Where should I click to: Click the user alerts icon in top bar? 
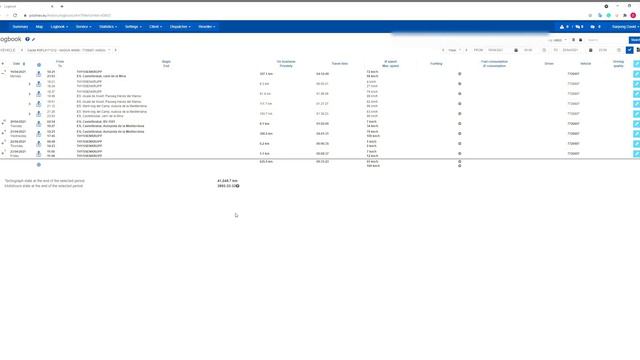tap(562, 27)
